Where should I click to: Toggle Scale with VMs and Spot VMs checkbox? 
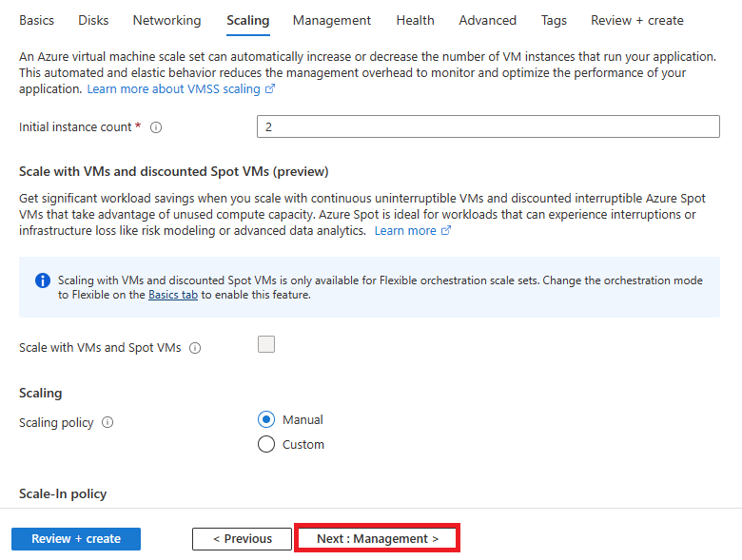[x=266, y=344]
